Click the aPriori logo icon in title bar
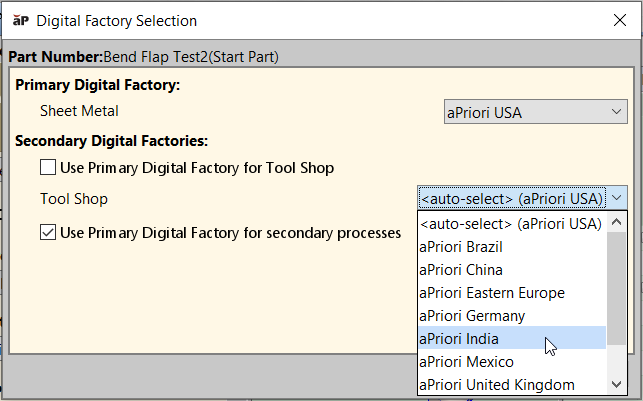Viewport: 643px width, 401px height. 19,20
